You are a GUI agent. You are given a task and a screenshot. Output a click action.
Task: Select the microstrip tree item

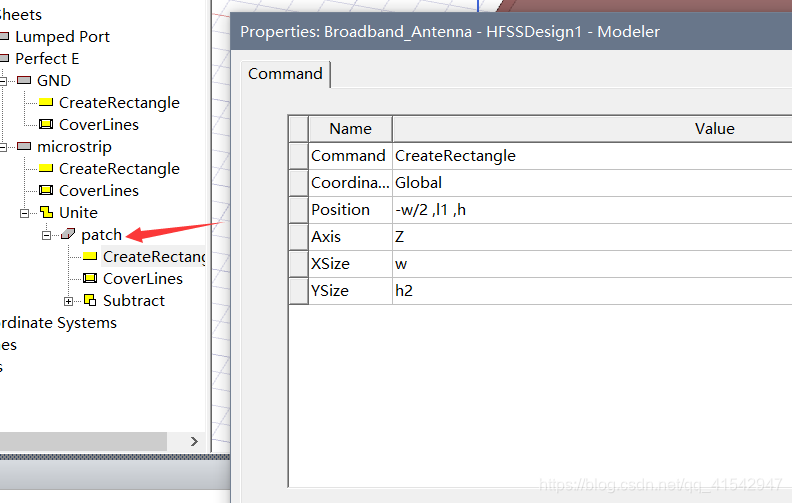coord(74,147)
